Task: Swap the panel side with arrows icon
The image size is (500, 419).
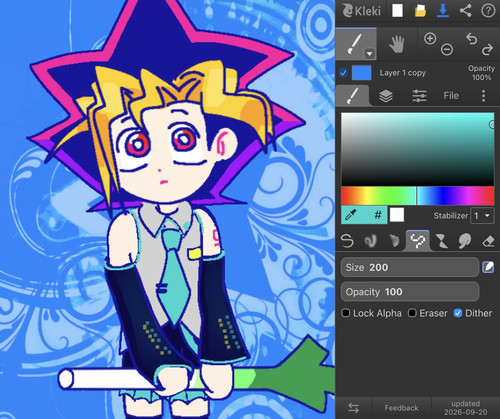Action: 353,408
